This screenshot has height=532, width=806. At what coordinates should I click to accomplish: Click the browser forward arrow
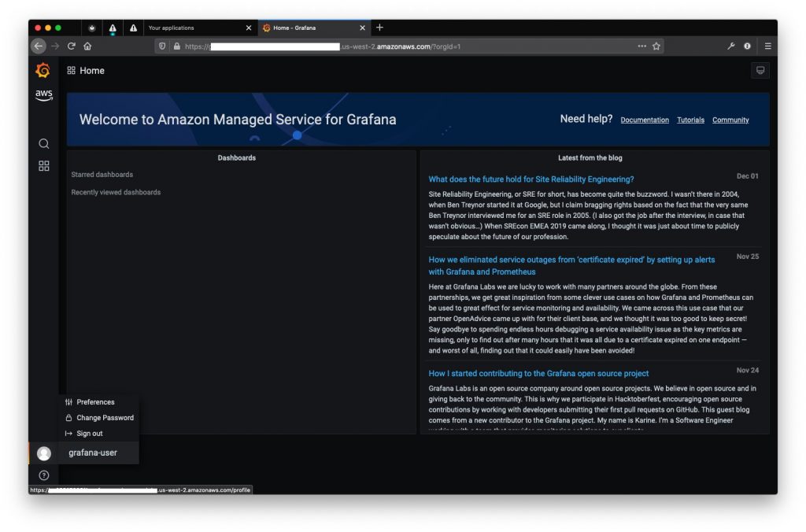point(55,46)
